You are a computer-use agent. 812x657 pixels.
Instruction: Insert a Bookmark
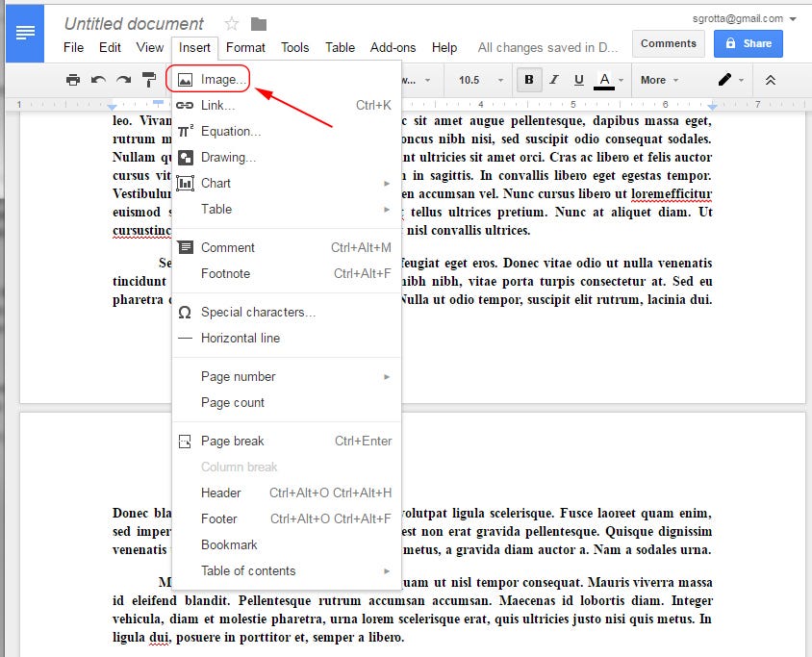(287, 544)
